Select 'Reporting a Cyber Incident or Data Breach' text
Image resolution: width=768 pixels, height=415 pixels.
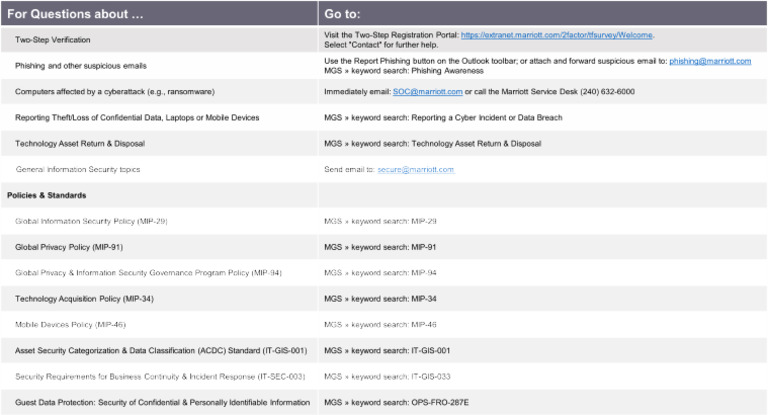(x=487, y=118)
